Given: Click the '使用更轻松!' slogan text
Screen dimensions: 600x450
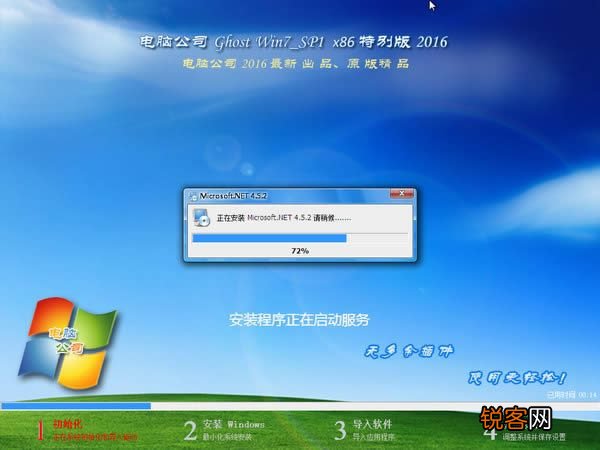Looking at the screenshot, I should [x=517, y=378].
